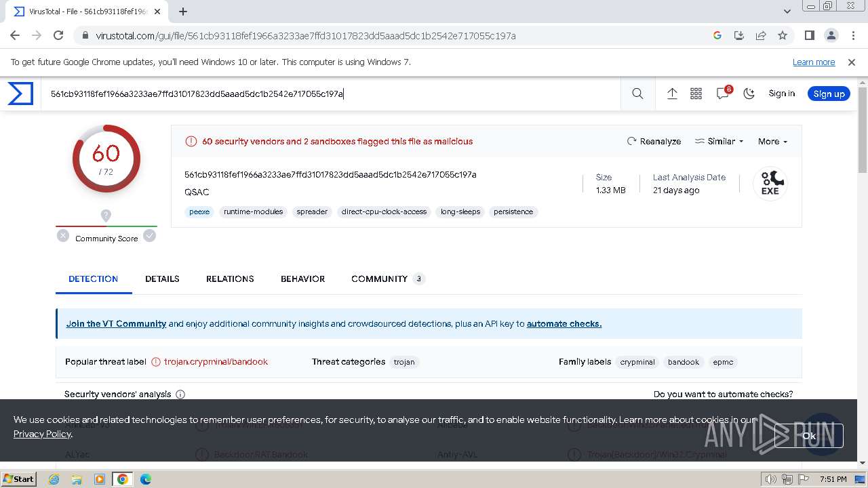Open the notifications icon with badge
The image size is (868, 488).
[724, 93]
